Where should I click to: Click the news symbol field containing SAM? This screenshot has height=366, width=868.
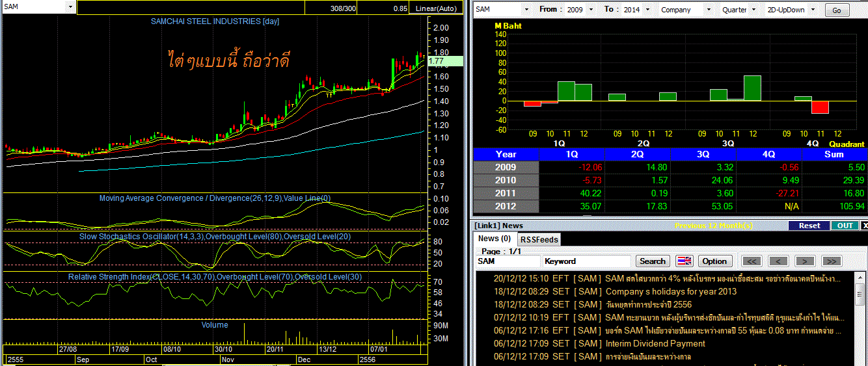tap(508, 261)
